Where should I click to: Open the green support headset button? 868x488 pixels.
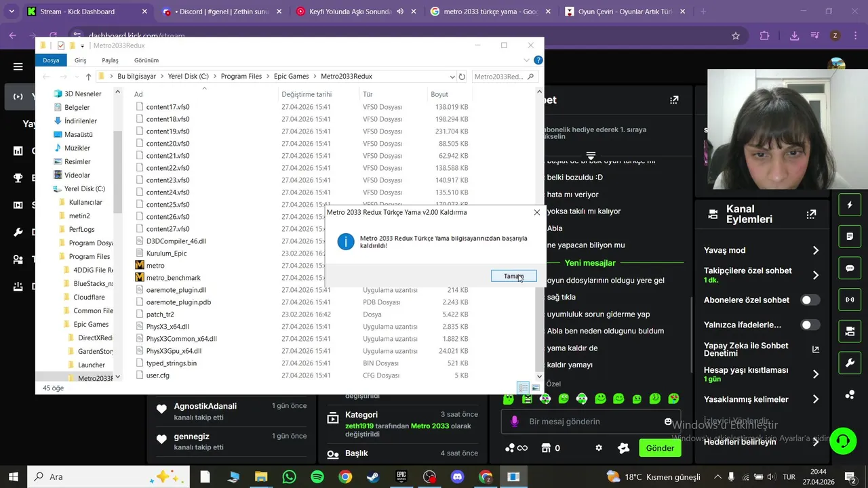coord(843,441)
